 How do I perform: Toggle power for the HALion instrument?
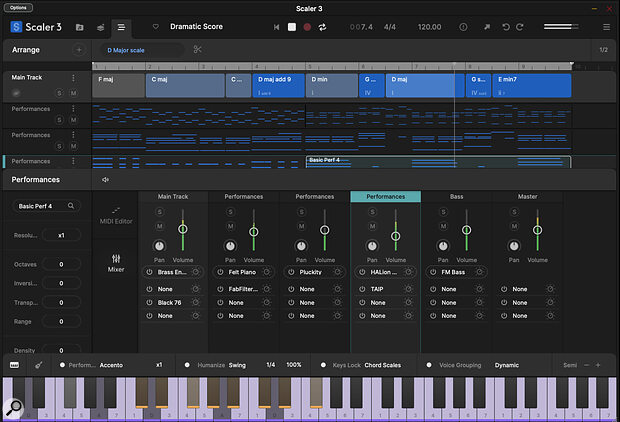(x=362, y=272)
